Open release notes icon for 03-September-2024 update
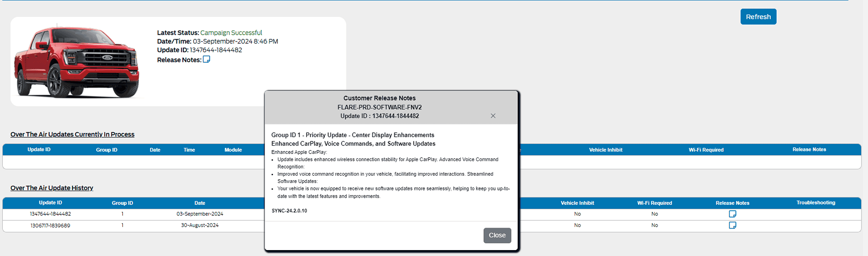 click(x=732, y=214)
